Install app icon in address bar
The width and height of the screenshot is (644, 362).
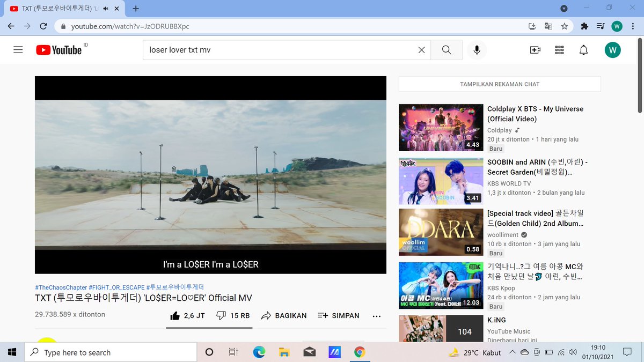point(532,26)
